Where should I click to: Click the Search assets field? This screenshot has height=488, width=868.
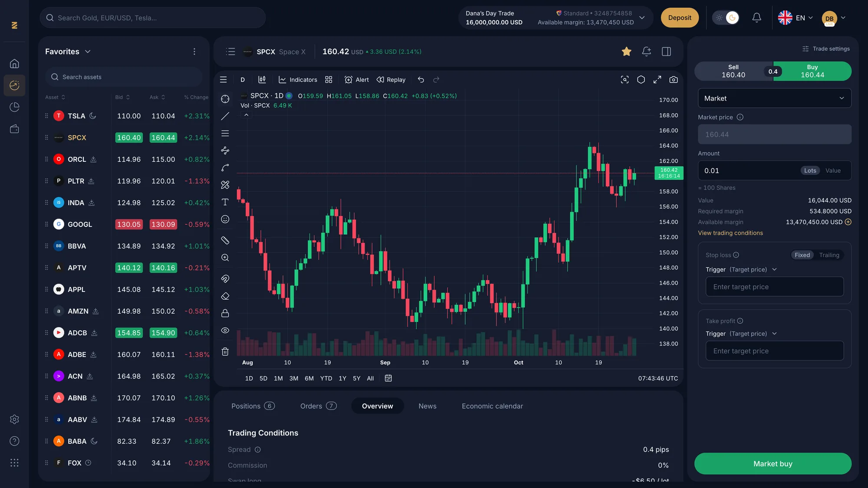tap(124, 77)
